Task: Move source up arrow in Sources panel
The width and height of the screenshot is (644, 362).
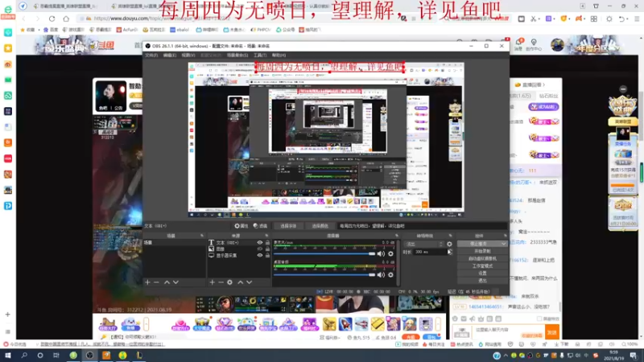Action: tap(240, 282)
